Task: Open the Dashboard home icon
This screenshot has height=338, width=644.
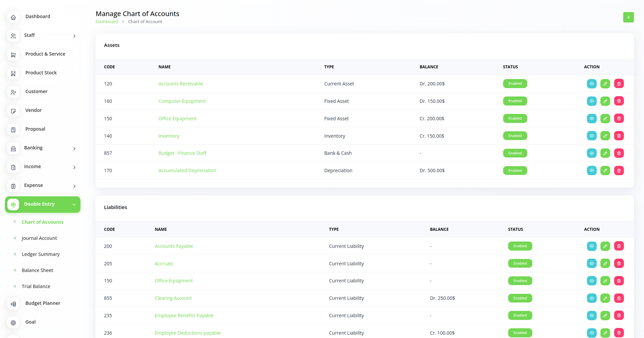Action: [13, 17]
